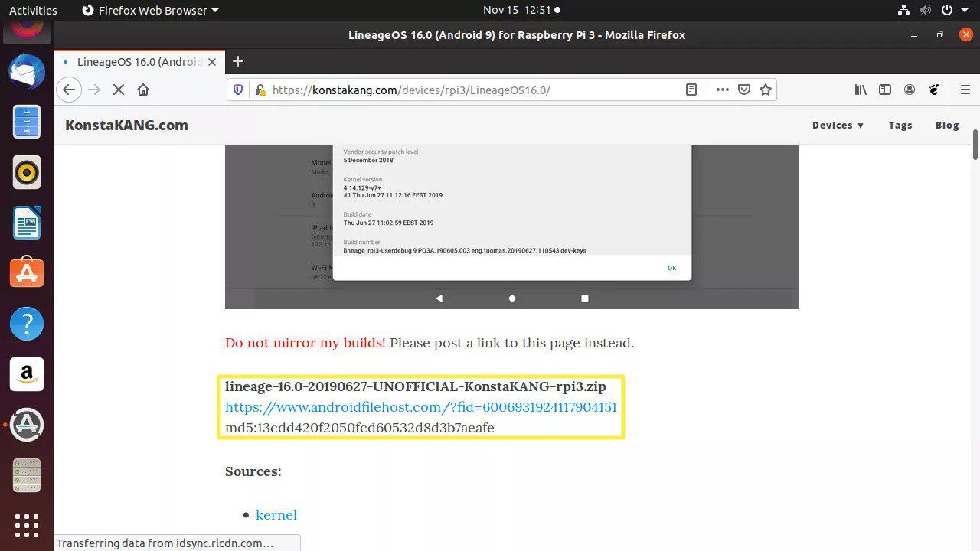Launch Amazon from the dock

coord(27,374)
